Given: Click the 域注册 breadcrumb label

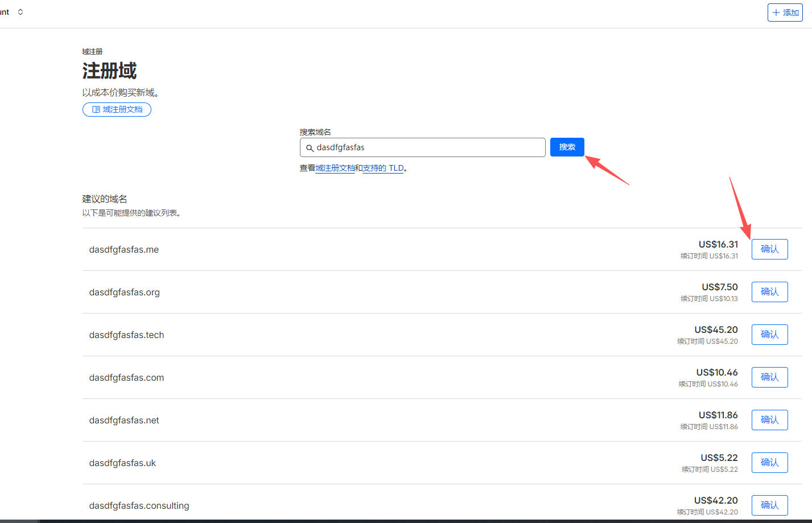Looking at the screenshot, I should pyautogui.click(x=92, y=52).
